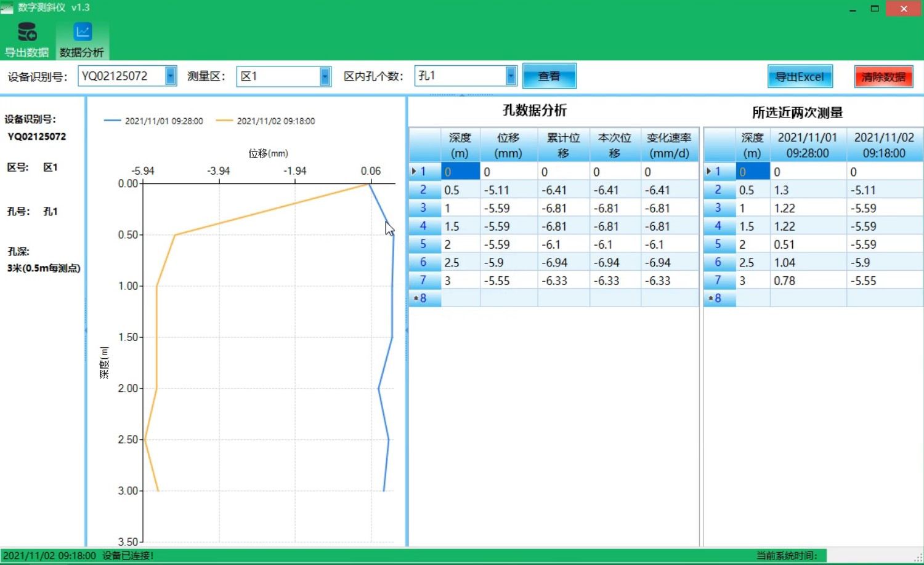Maximize the application window
This screenshot has width=924, height=565.
point(874,9)
